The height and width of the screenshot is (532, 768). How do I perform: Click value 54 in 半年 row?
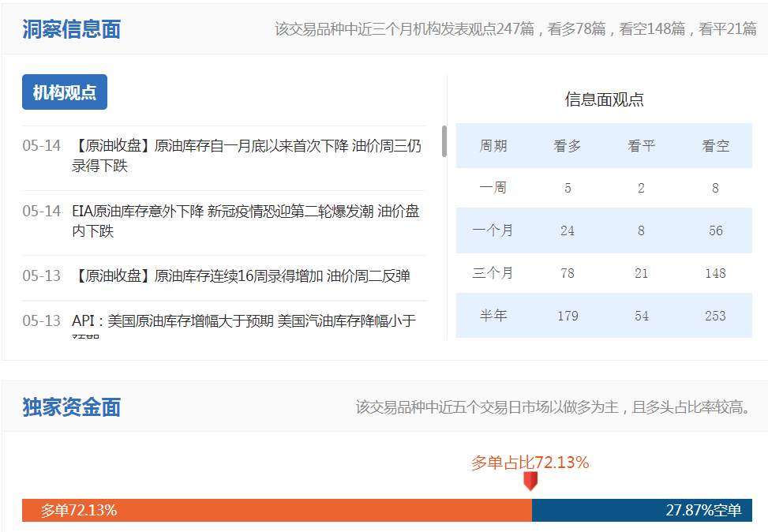tap(641, 316)
